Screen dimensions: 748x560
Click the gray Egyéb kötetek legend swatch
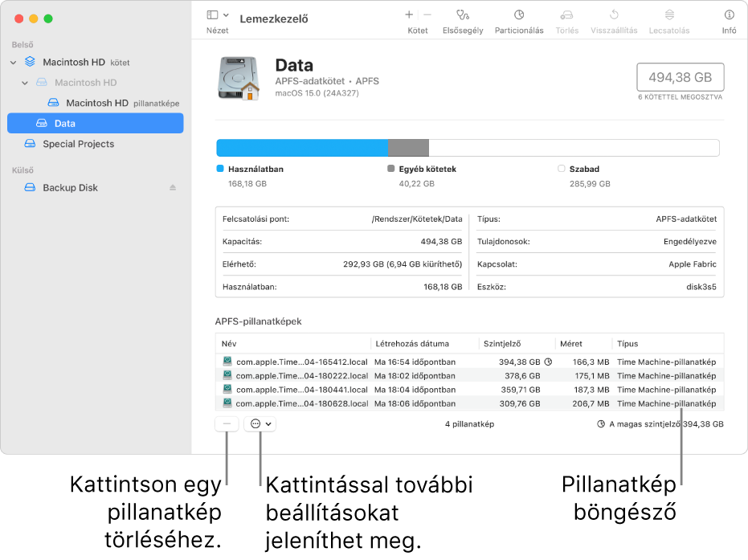390,169
